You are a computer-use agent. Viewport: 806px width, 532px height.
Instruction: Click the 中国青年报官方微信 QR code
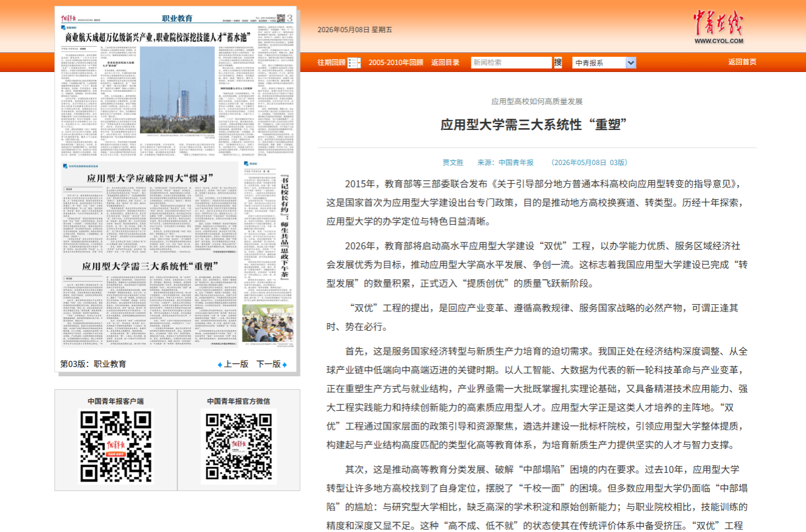click(x=239, y=447)
